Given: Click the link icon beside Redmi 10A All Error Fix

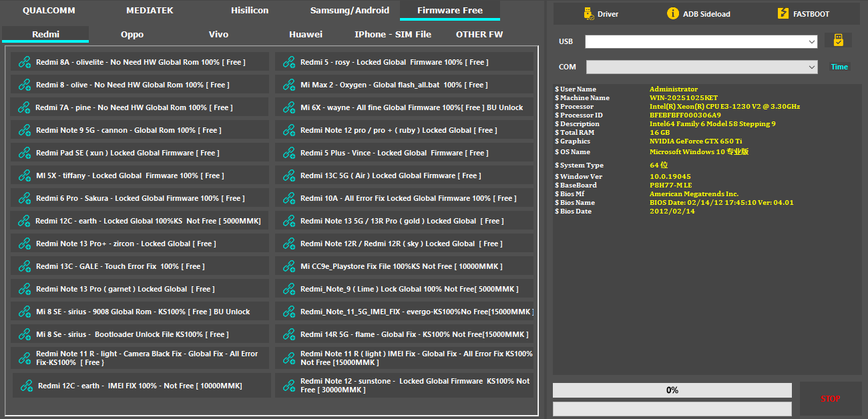Looking at the screenshot, I should click(289, 198).
